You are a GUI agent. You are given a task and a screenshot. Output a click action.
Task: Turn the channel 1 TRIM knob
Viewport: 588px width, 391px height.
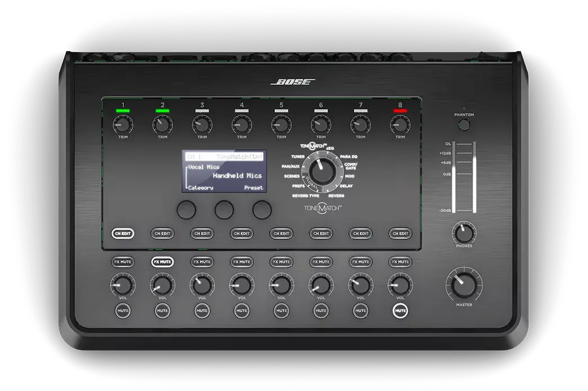[123, 124]
